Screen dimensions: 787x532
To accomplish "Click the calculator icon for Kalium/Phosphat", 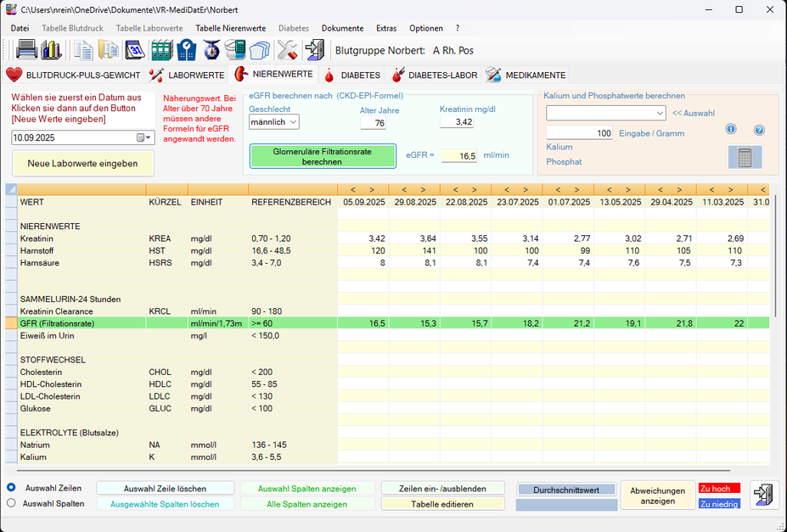I will (745, 157).
